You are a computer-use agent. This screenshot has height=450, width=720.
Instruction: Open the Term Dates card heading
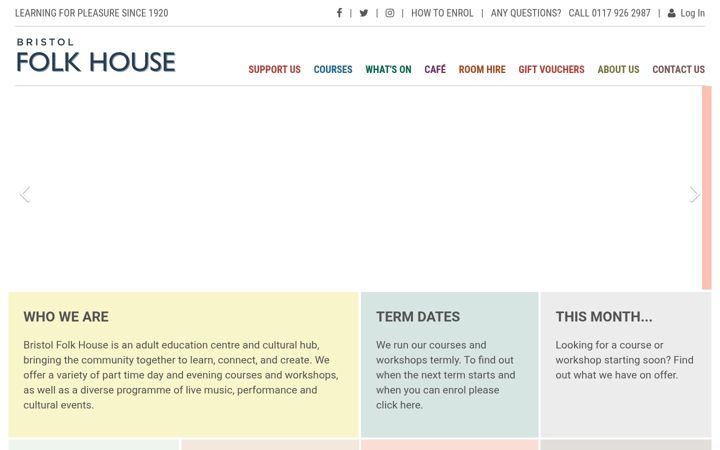(418, 316)
